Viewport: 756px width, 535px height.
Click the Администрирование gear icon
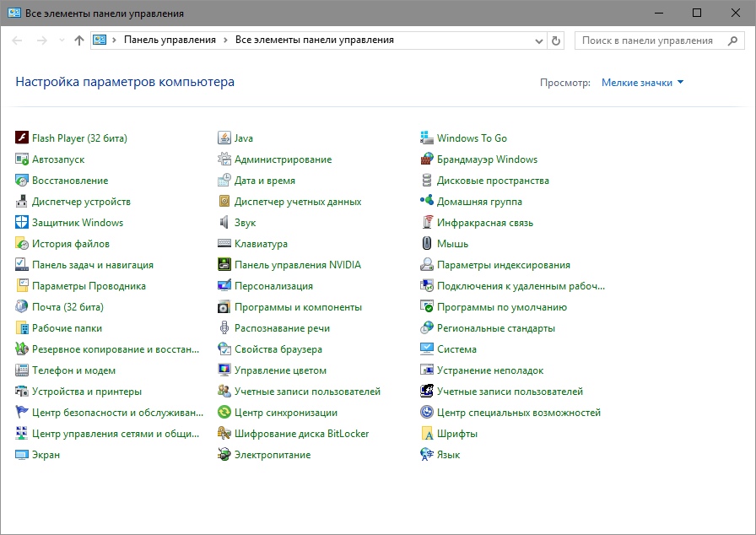point(224,159)
